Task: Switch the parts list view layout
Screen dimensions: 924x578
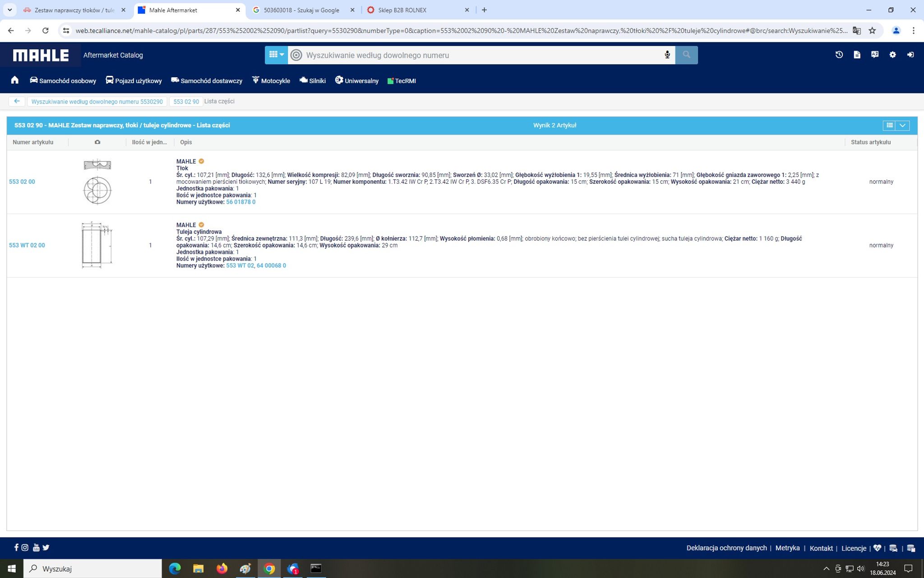Action: pos(889,126)
